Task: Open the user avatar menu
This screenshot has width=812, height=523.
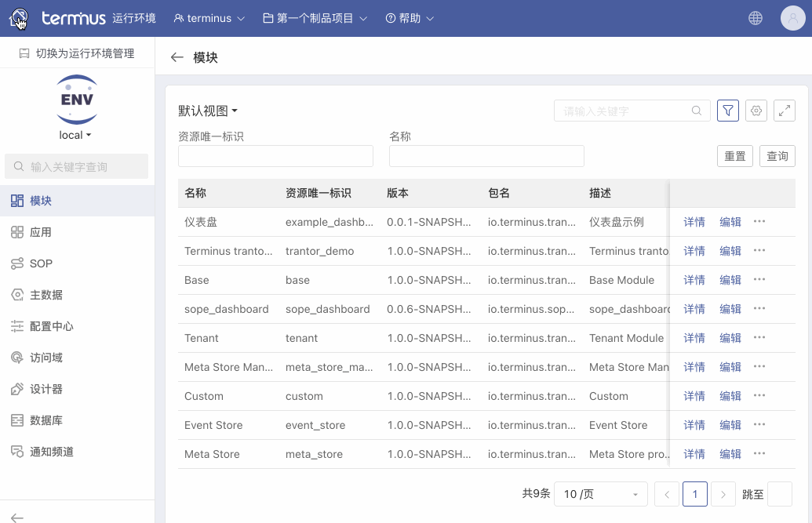Action: point(793,18)
